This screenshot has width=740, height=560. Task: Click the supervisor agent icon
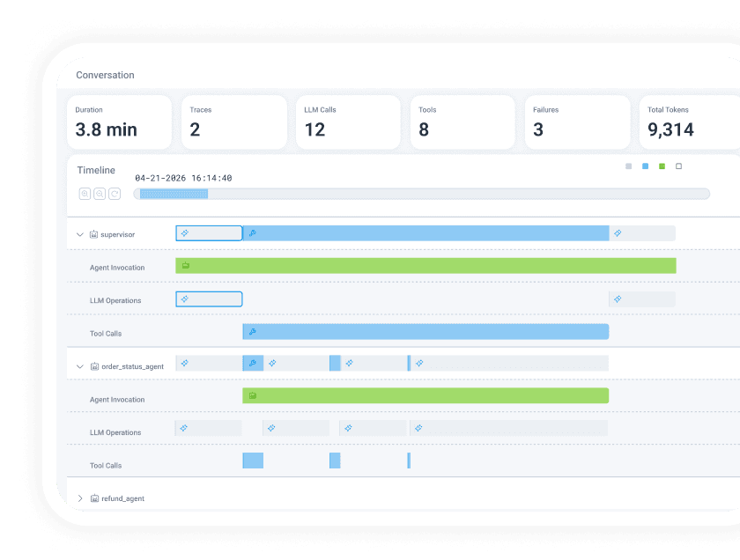(x=94, y=234)
